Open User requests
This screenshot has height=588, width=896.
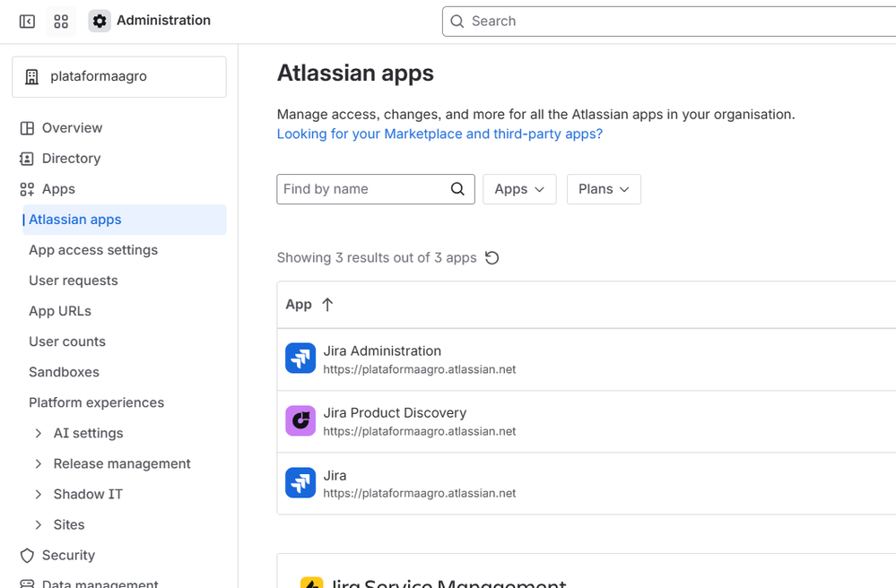pos(74,281)
